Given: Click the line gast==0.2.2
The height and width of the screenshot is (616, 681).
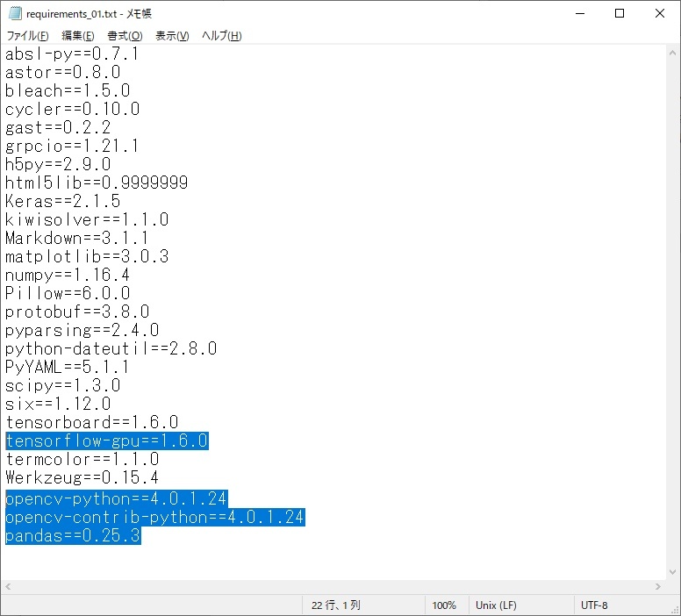Looking at the screenshot, I should coord(58,127).
